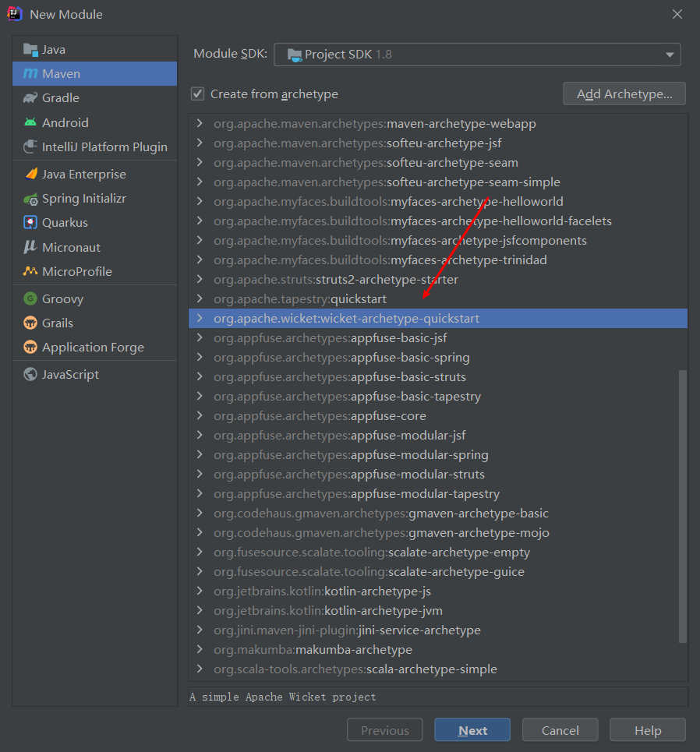This screenshot has width=700, height=752.
Task: Click the Previous button
Action: (385, 730)
